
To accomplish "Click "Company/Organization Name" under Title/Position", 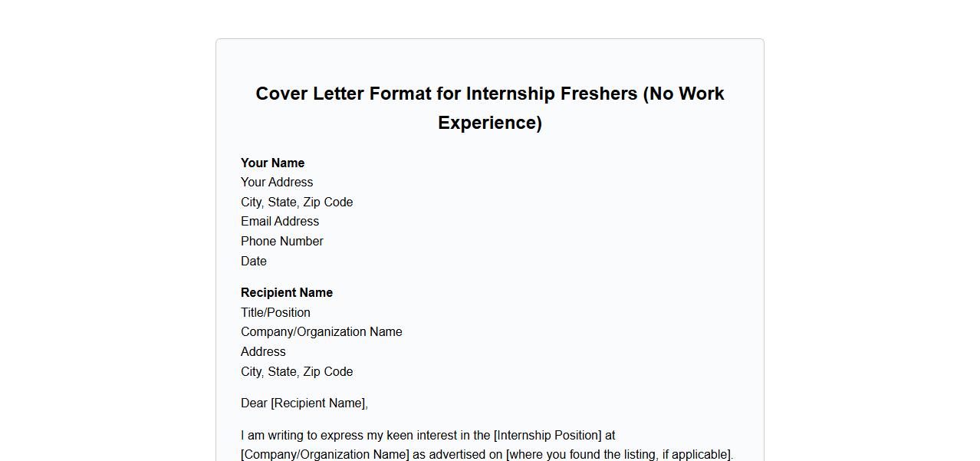I will click(x=321, y=332).
